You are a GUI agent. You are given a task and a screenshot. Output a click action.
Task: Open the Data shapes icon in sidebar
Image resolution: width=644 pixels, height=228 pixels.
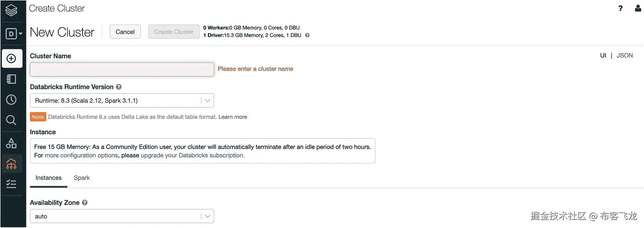(x=12, y=143)
